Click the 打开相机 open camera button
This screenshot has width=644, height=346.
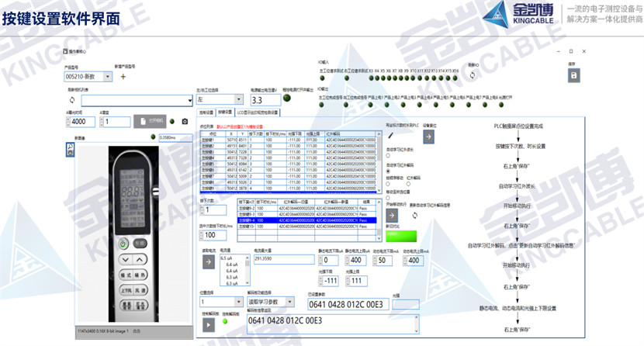coord(154,121)
